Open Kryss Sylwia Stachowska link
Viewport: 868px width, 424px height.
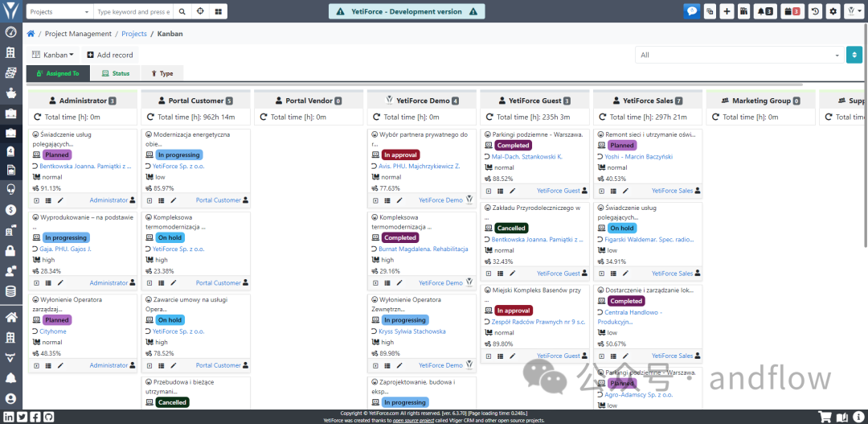click(x=411, y=331)
